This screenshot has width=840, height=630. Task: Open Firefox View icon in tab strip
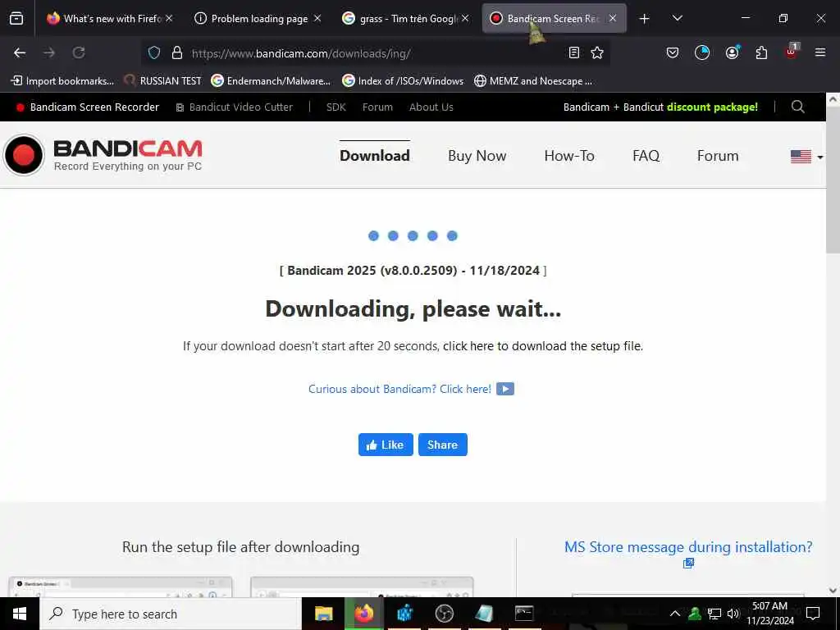tap(16, 19)
